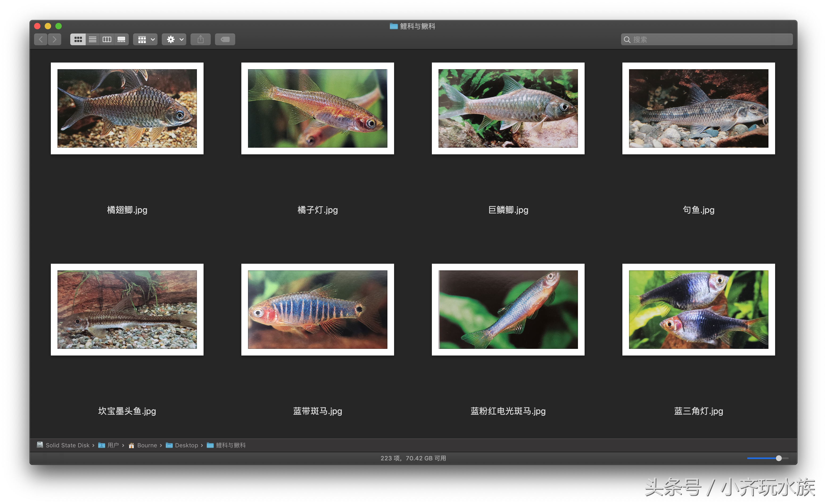
Task: Click the file name 蓝三角灯.jpg
Action: coord(698,411)
